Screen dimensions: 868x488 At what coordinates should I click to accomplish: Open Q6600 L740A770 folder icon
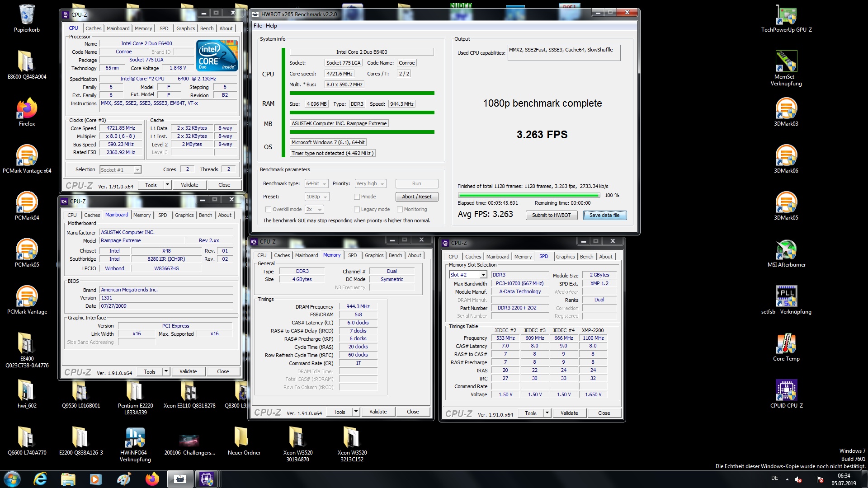point(27,441)
